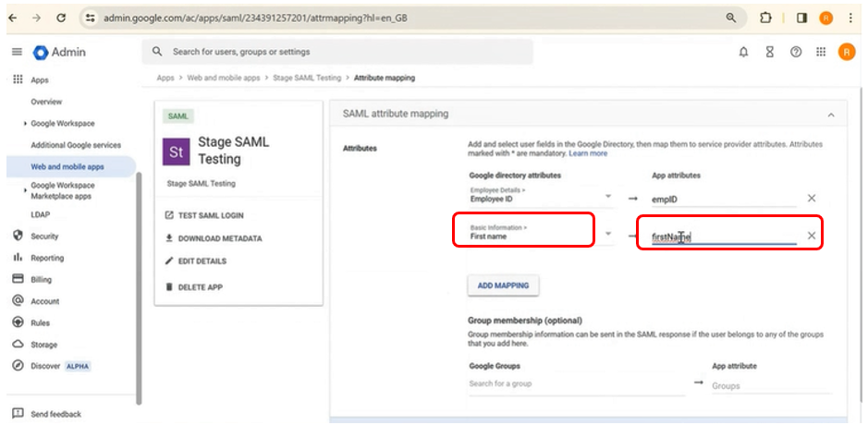The height and width of the screenshot is (425, 868).
Task: Click the empID app attribute field
Action: tap(724, 199)
